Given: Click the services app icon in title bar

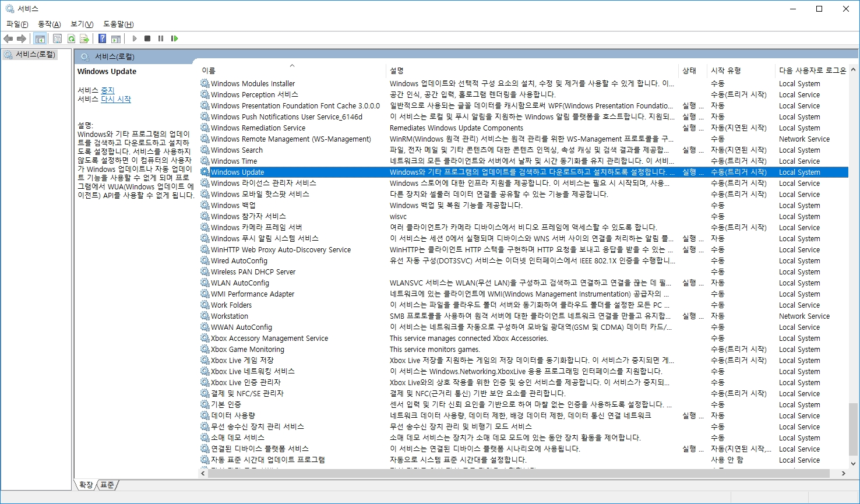Looking at the screenshot, I should (9, 9).
